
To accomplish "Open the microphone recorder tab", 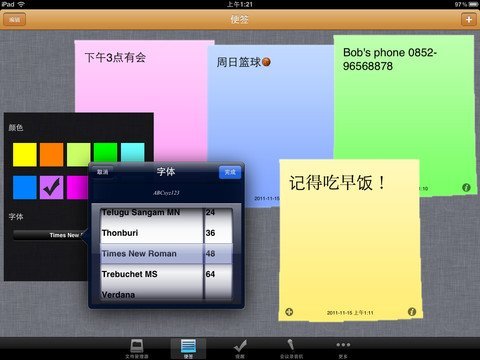I will [x=291, y=349].
